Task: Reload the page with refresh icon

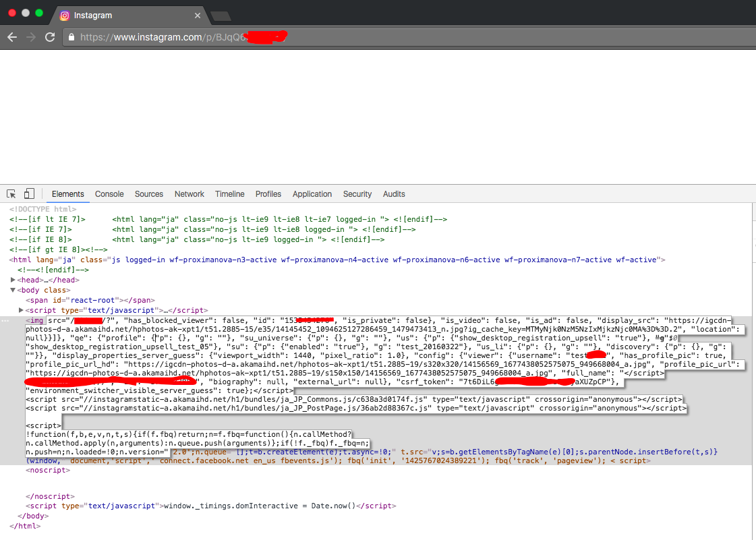Action: 50,37
